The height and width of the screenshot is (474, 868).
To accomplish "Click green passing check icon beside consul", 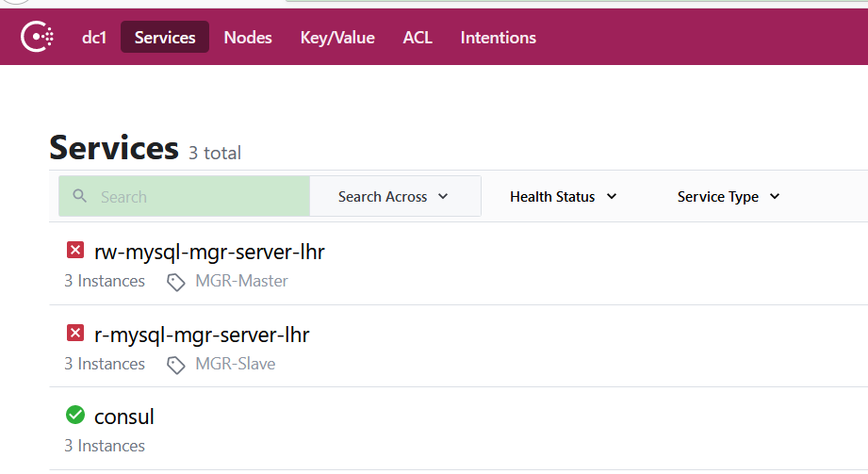I will pyautogui.click(x=75, y=416).
